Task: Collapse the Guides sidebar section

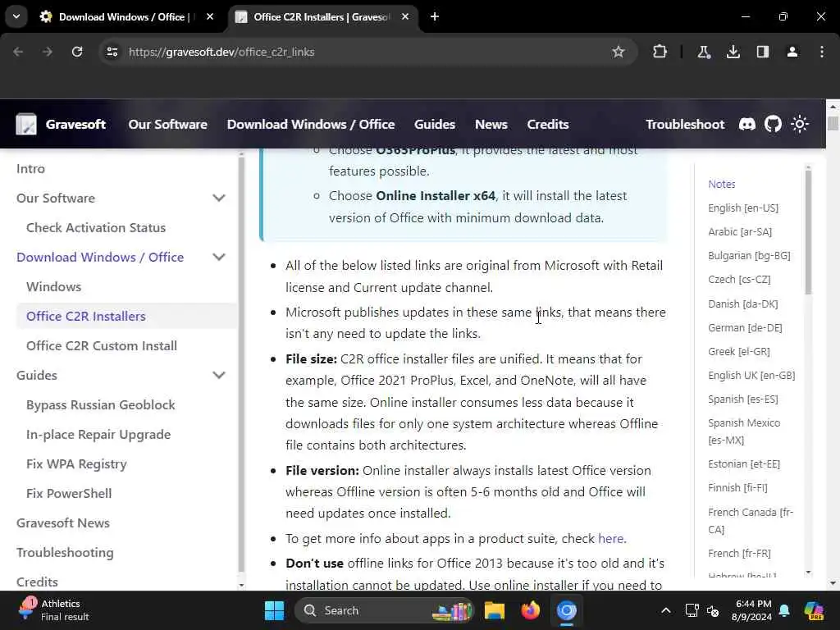Action: pyautogui.click(x=218, y=375)
